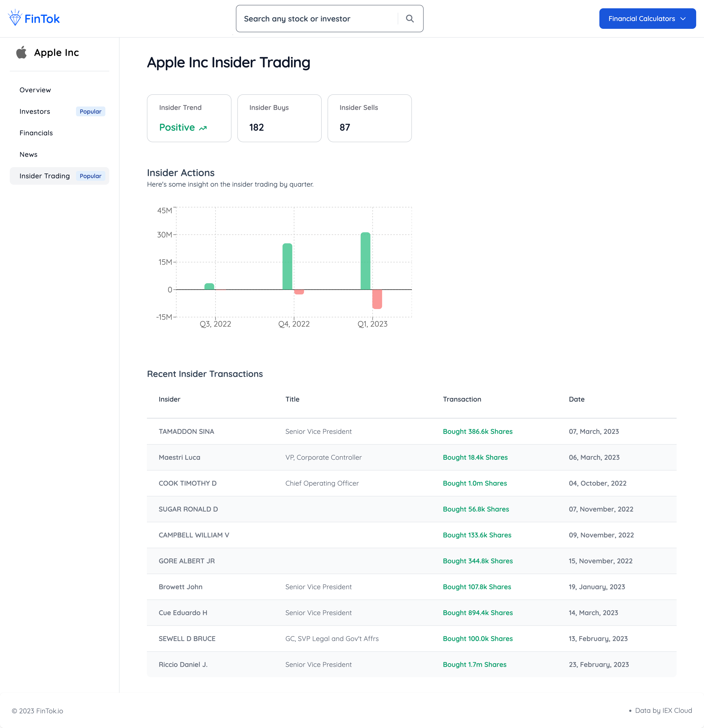This screenshot has width=704, height=728.
Task: Select GORE ALBERT JR insider name
Action: click(187, 561)
